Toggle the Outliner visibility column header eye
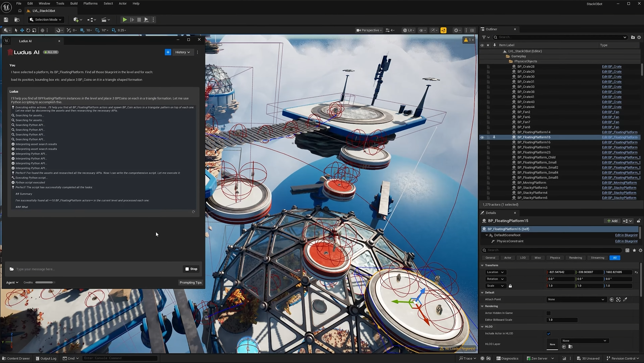The height and width of the screenshot is (363, 644). click(x=482, y=45)
